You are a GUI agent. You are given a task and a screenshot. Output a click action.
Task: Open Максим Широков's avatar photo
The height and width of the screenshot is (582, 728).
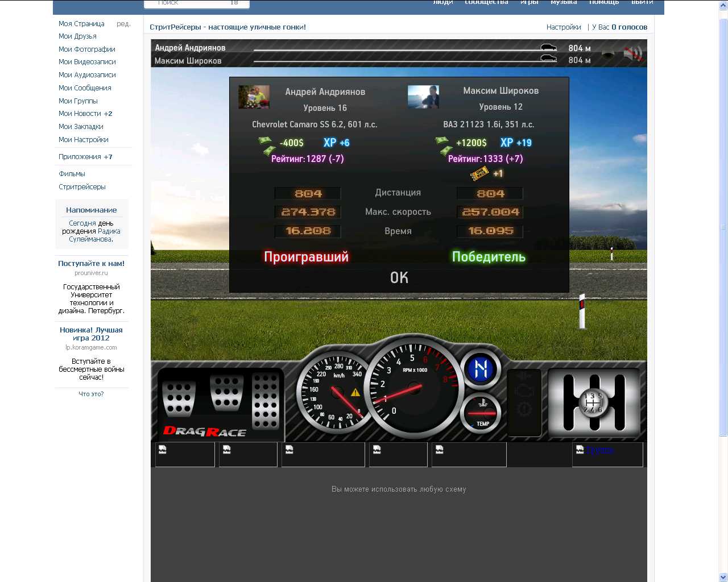tap(423, 97)
